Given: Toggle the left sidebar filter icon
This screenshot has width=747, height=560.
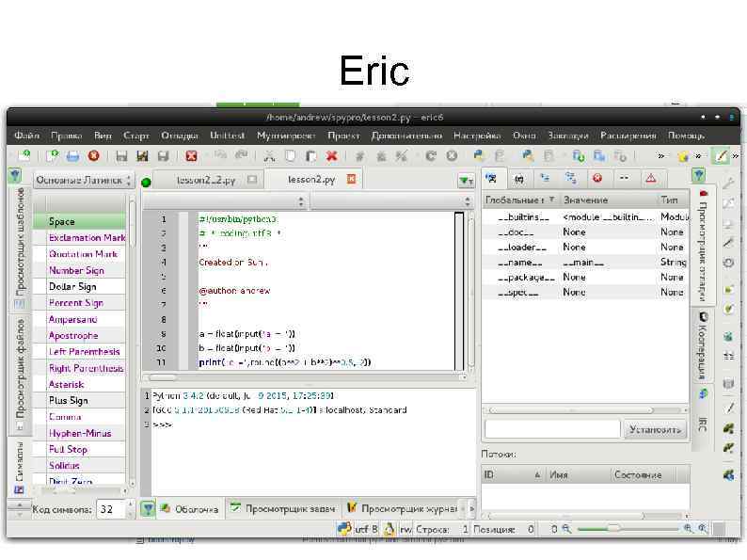Looking at the screenshot, I should pos(15,175).
